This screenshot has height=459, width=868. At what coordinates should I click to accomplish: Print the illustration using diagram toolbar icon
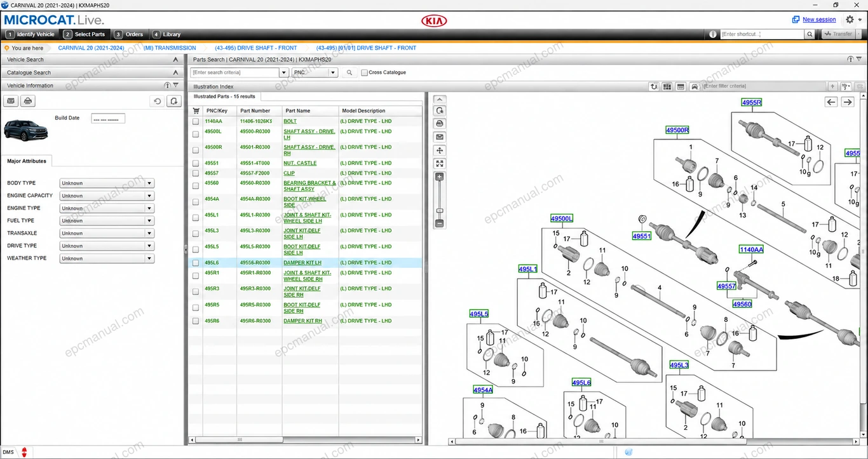click(439, 124)
